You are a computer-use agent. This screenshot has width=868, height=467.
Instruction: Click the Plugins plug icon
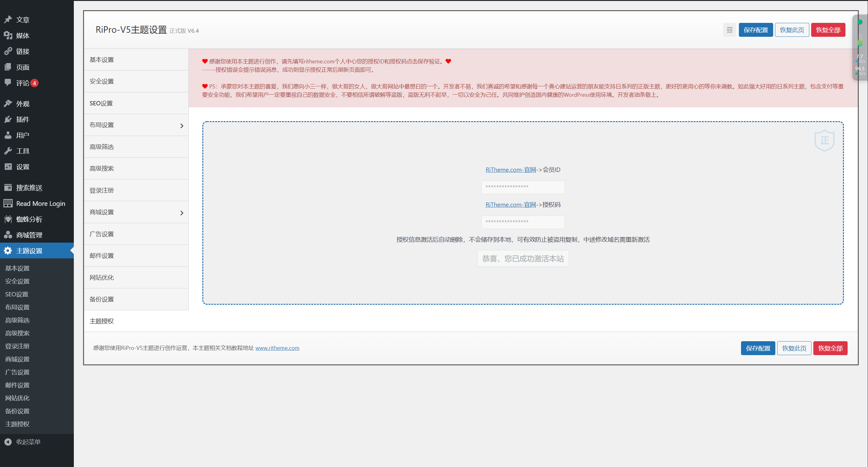pos(8,119)
